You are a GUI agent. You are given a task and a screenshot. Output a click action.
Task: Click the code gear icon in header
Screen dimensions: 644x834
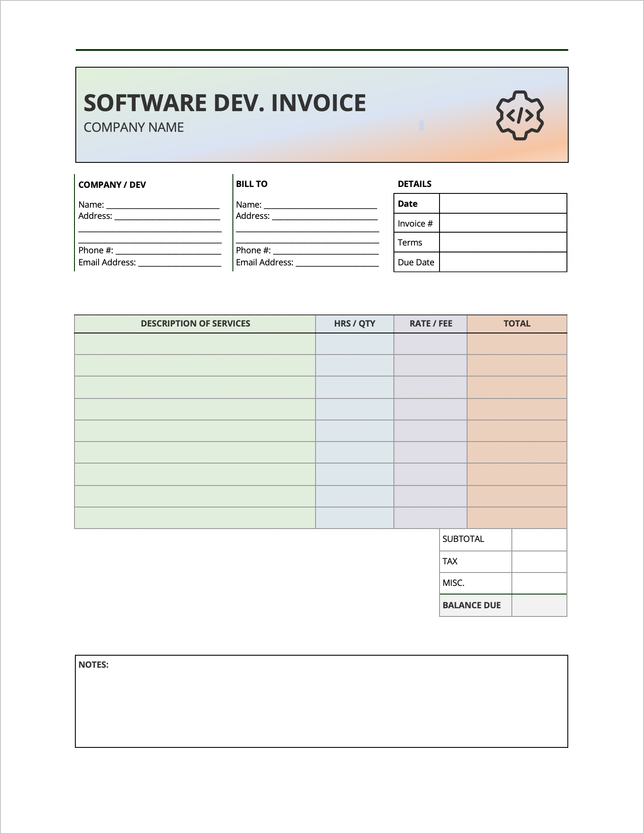pos(520,115)
